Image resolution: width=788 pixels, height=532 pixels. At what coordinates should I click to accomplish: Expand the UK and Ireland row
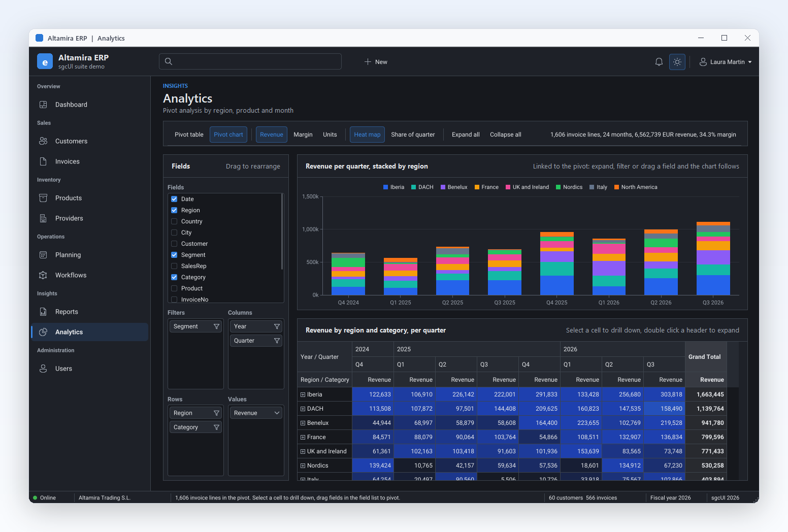pyautogui.click(x=303, y=451)
